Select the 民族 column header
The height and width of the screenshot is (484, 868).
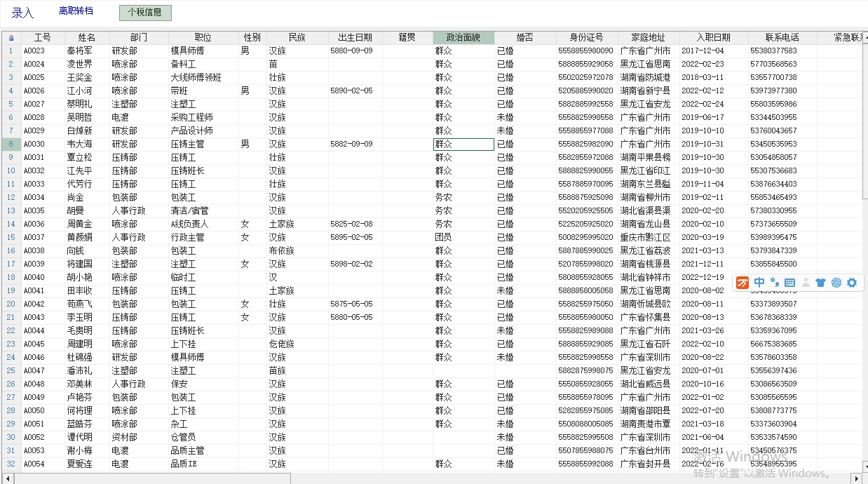297,38
